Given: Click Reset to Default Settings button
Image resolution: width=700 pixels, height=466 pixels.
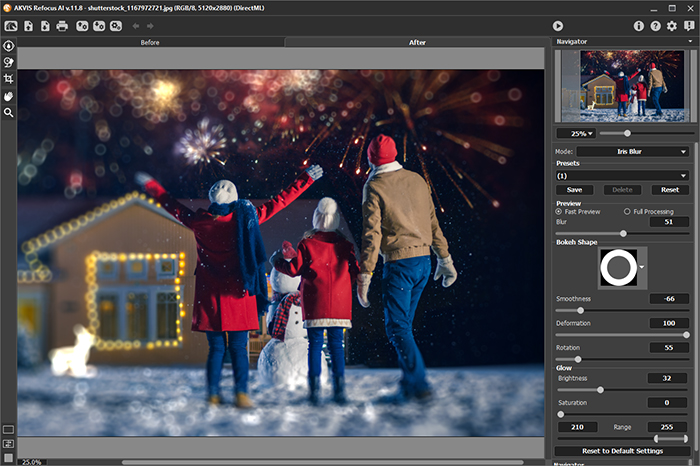Looking at the screenshot, I should (622, 452).
